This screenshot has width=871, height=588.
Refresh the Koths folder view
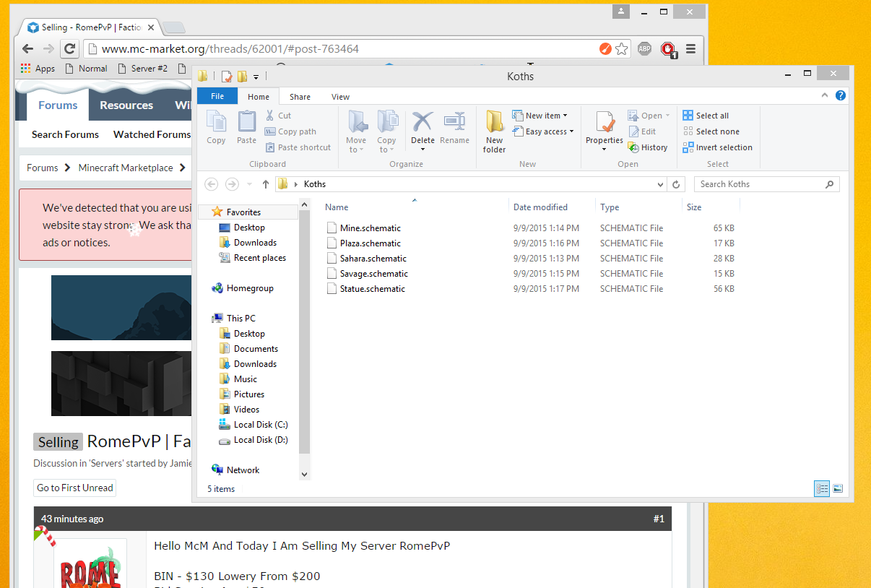click(676, 184)
